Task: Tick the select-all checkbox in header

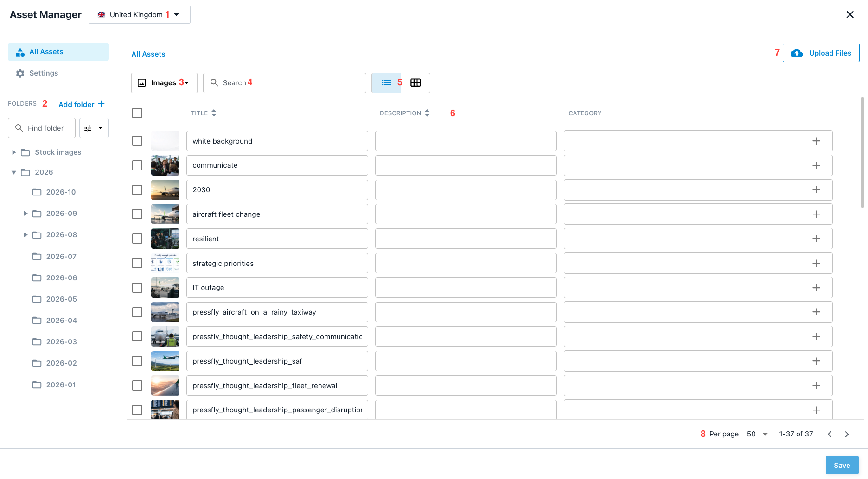Action: (137, 113)
